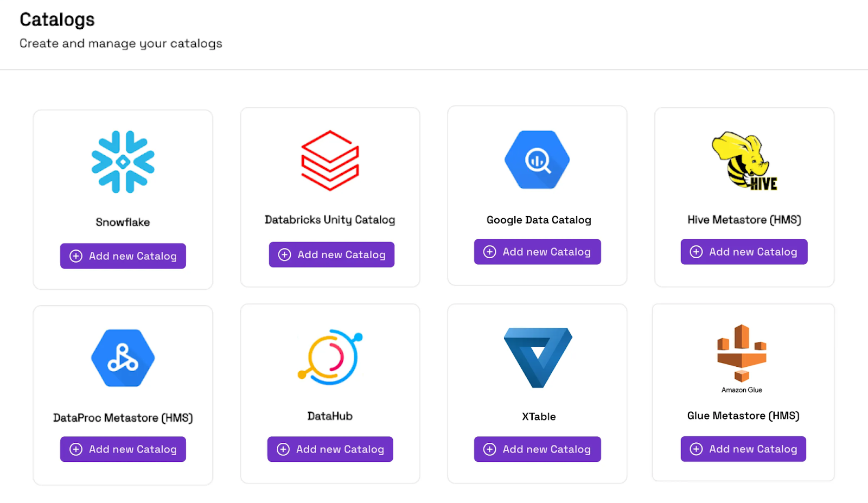Click the Glue Metastore (HMS) label

click(x=743, y=416)
